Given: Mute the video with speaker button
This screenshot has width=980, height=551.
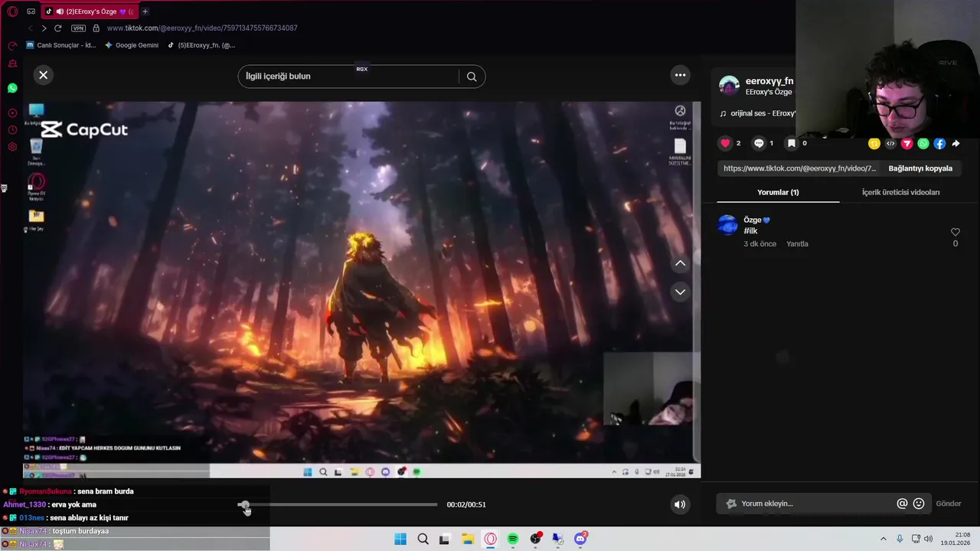Looking at the screenshot, I should [679, 504].
